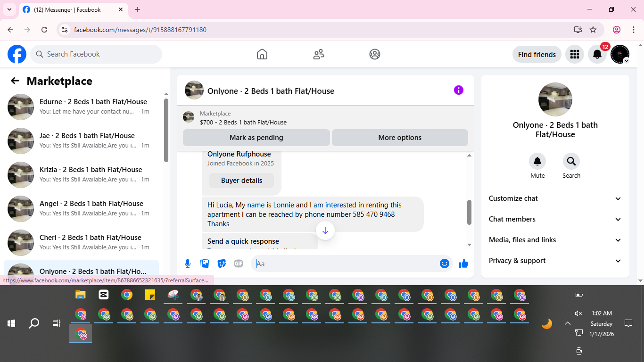644x362 pixels.
Task: Reload the page in Chrome
Action: pyautogui.click(x=44, y=30)
